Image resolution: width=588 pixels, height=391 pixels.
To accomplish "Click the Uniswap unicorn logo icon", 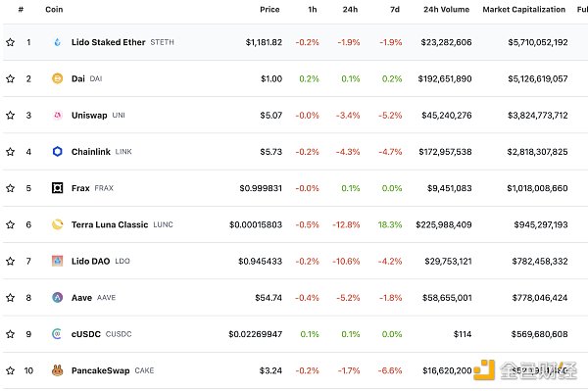I will (58, 115).
